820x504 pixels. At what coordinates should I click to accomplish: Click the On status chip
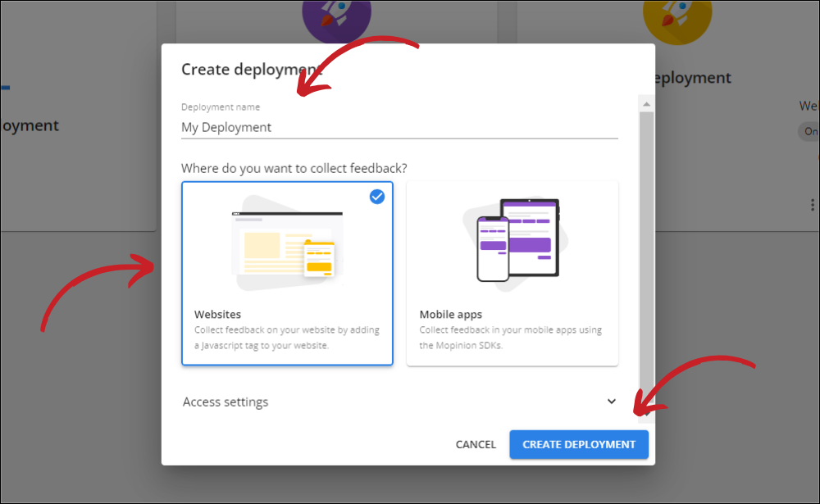[x=810, y=131]
